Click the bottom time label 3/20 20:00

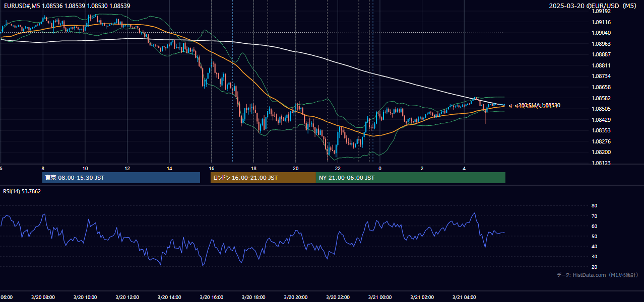(295, 297)
